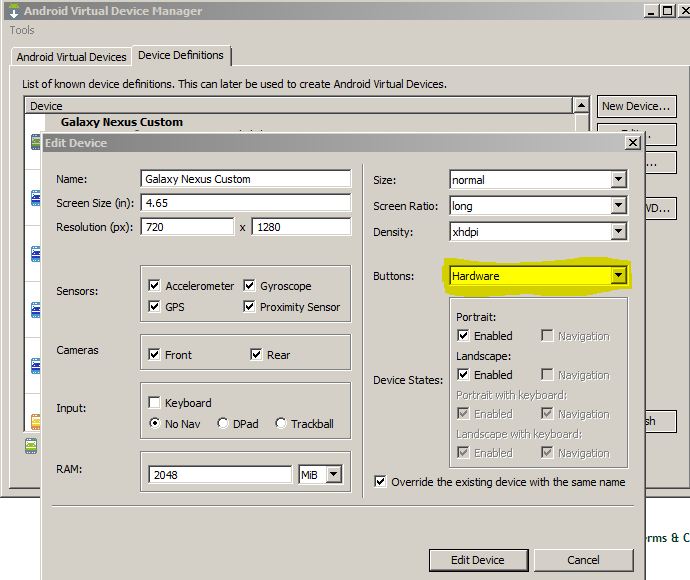The image size is (690, 580).
Task: Toggle Landscape Enabled checkbox
Action: tap(463, 374)
